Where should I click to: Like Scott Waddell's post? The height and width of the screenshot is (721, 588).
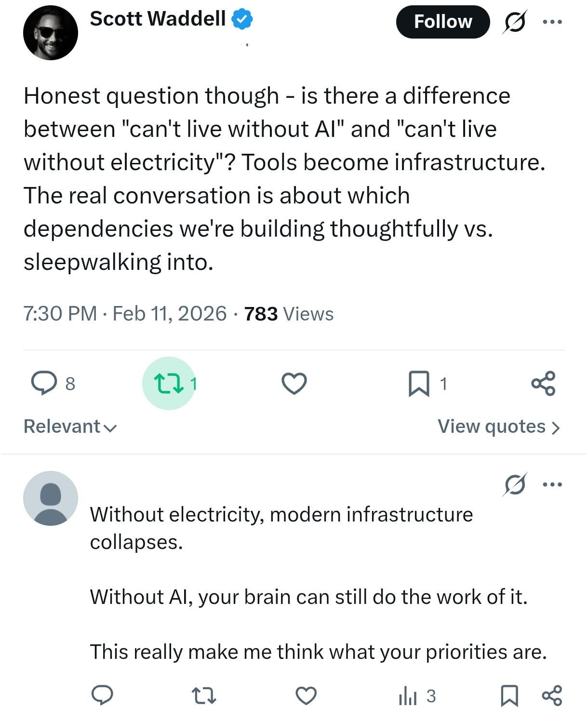pos(294,383)
